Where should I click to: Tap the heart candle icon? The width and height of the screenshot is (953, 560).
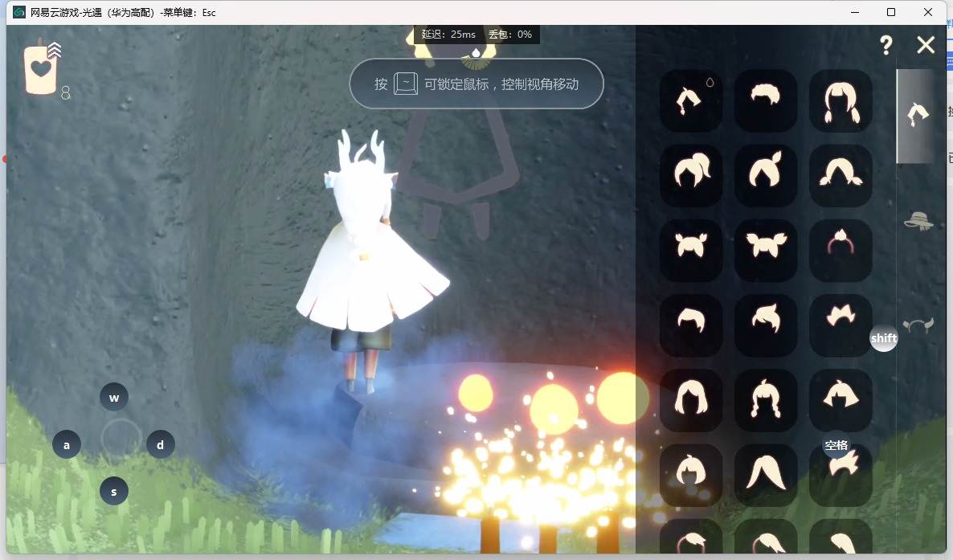click(41, 69)
